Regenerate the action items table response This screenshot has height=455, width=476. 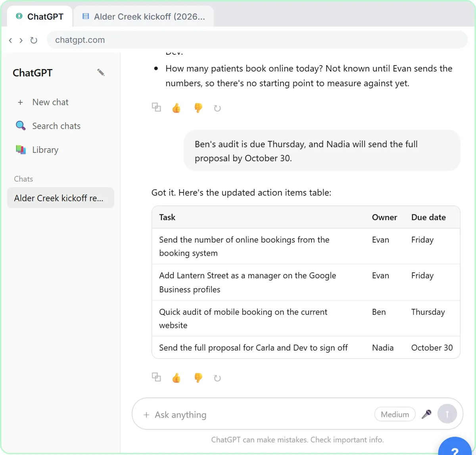217,378
